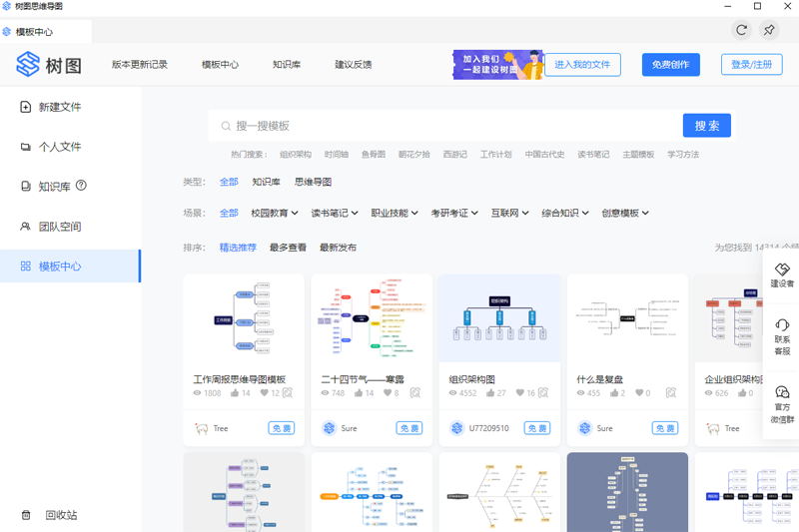The height and width of the screenshot is (532, 799).
Task: Filter template type by 思维导图
Action: point(313,182)
